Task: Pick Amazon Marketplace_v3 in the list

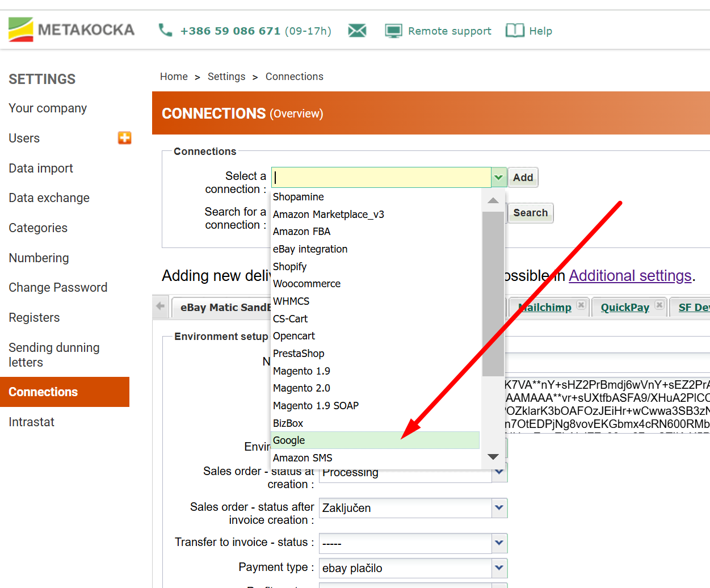Action: [x=376, y=215]
